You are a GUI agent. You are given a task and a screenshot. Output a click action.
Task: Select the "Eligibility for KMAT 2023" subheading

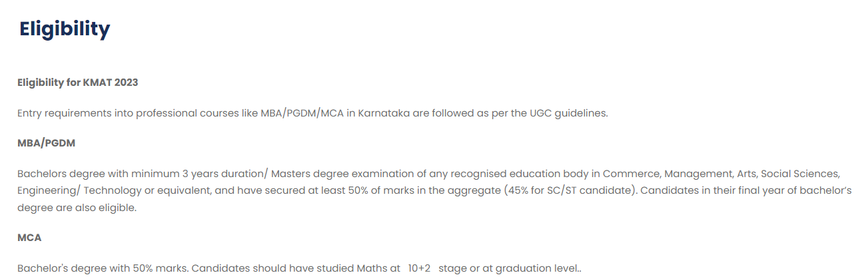click(x=77, y=83)
